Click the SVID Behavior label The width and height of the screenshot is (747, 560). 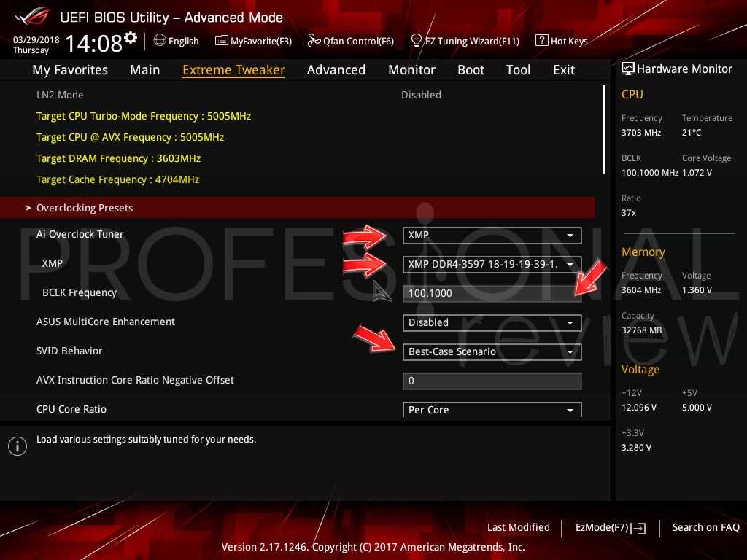click(69, 351)
